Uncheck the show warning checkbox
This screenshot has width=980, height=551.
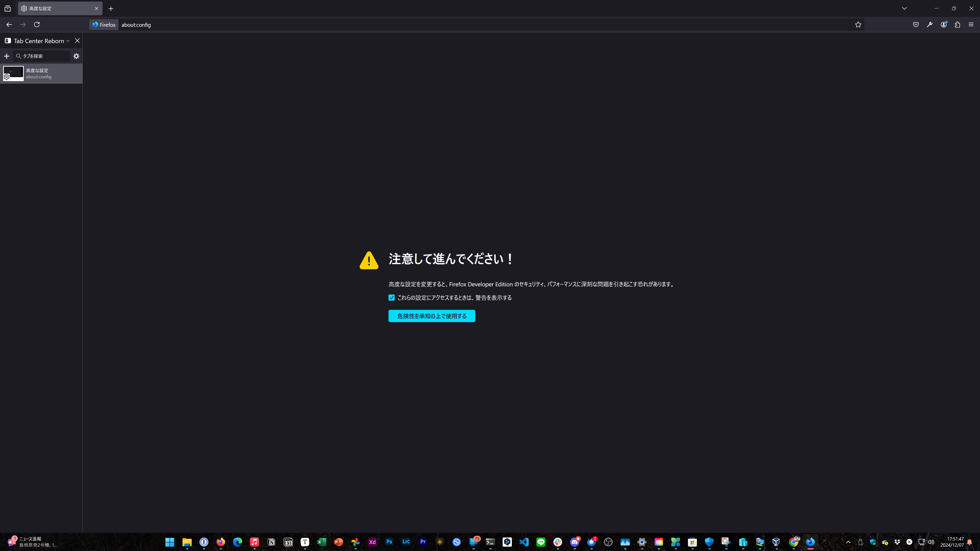click(392, 298)
